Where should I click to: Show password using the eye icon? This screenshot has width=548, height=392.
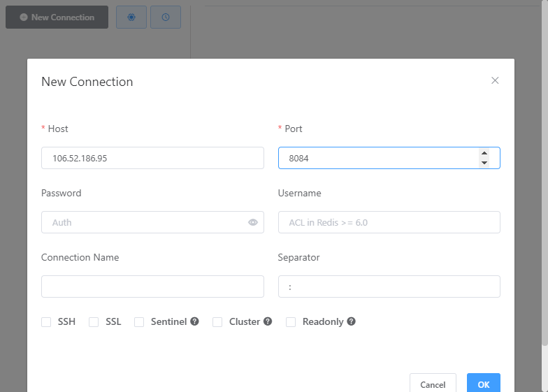click(x=253, y=222)
